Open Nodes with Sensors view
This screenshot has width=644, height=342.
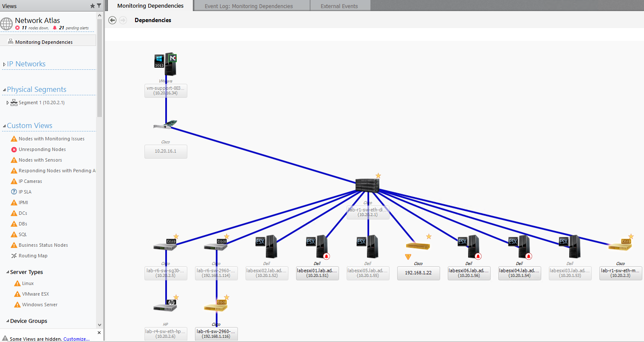coord(40,160)
